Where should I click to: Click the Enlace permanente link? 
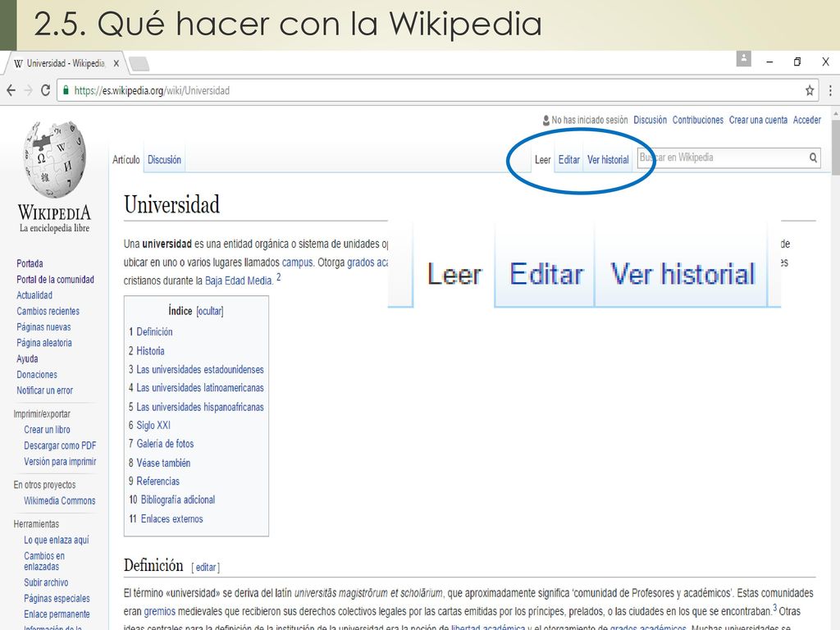click(x=57, y=614)
